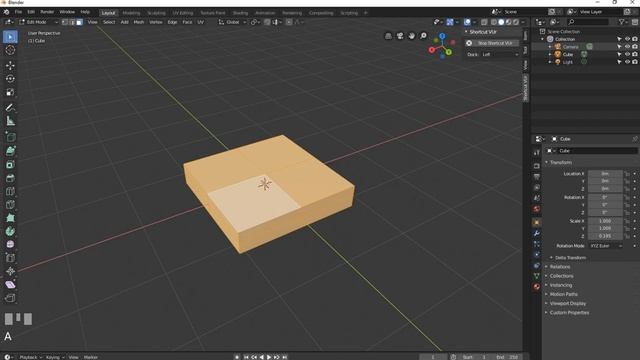Open the Mesh menu in viewport header
The width and height of the screenshot is (640, 360).
(139, 22)
